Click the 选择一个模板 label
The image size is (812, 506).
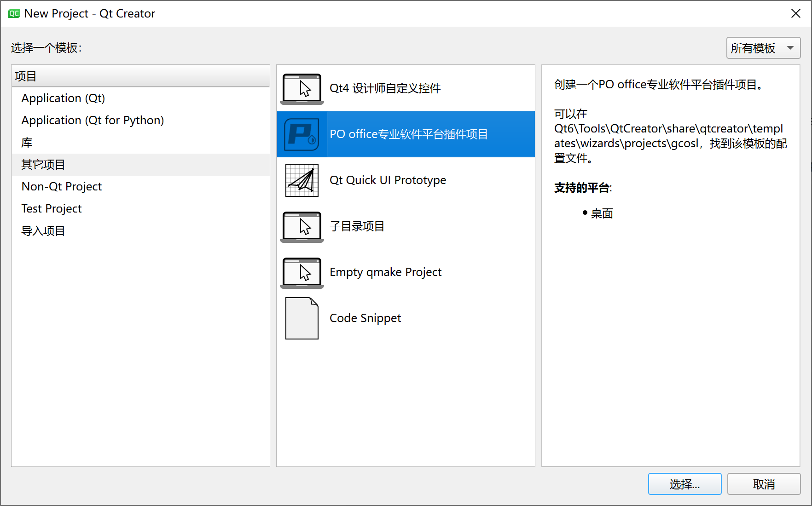point(46,48)
